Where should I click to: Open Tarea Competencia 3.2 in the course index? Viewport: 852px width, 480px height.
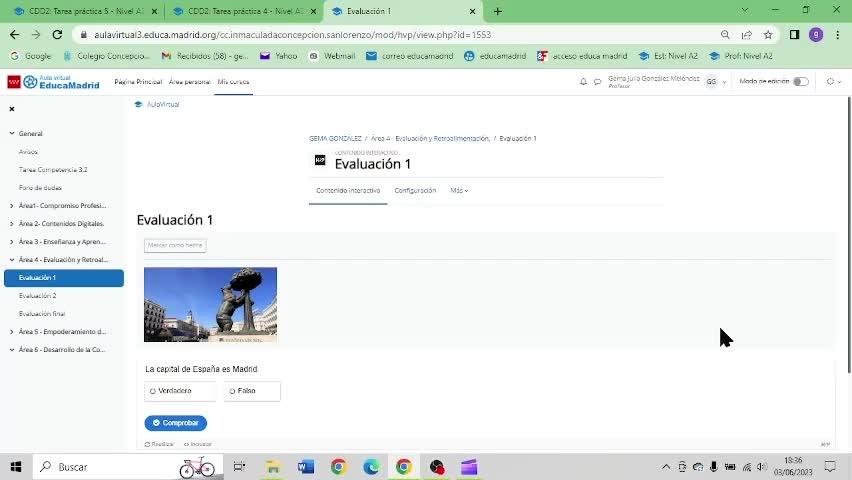pyautogui.click(x=53, y=170)
